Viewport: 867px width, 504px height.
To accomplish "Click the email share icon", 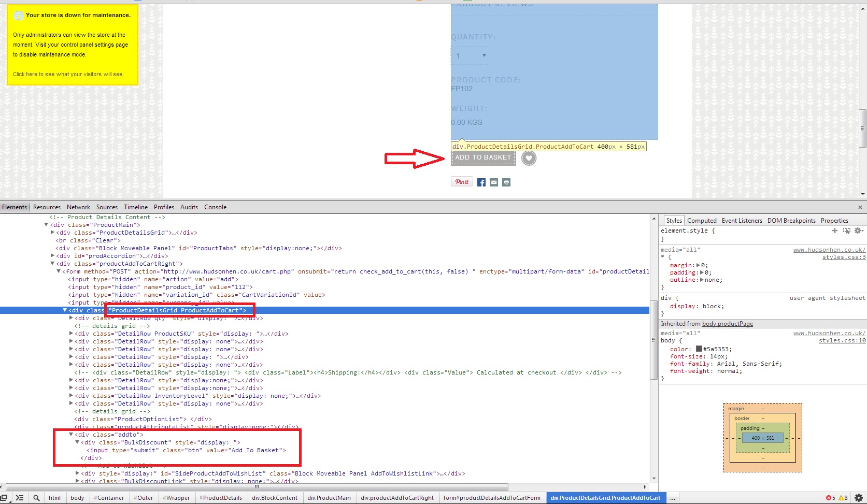I will (x=494, y=182).
